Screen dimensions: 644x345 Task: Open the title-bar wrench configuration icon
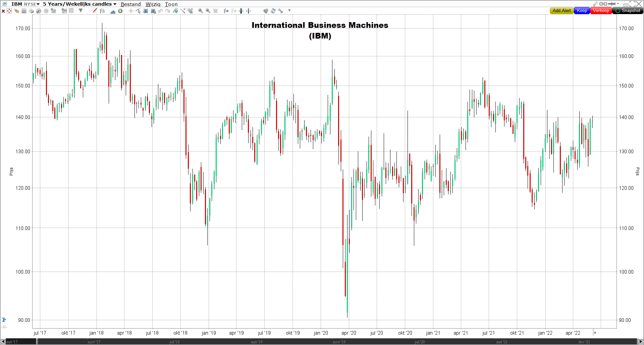(595, 4)
